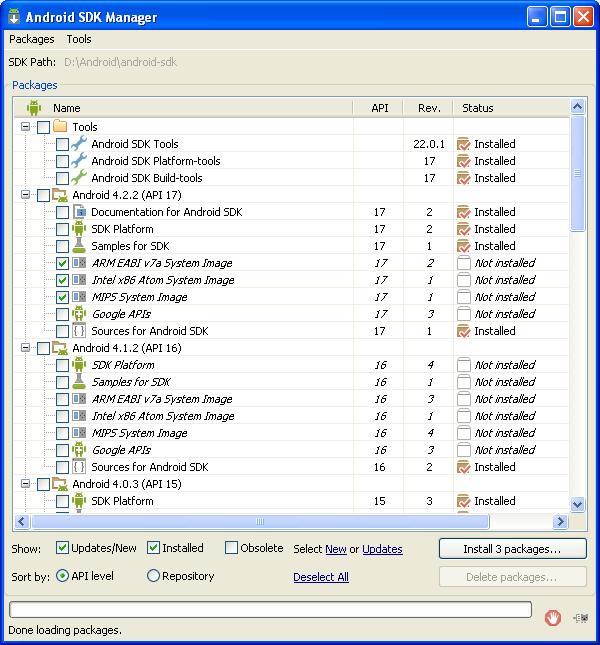600x645 pixels.
Task: Click the horizontal scrollbar right arrow
Action: [x=560, y=522]
